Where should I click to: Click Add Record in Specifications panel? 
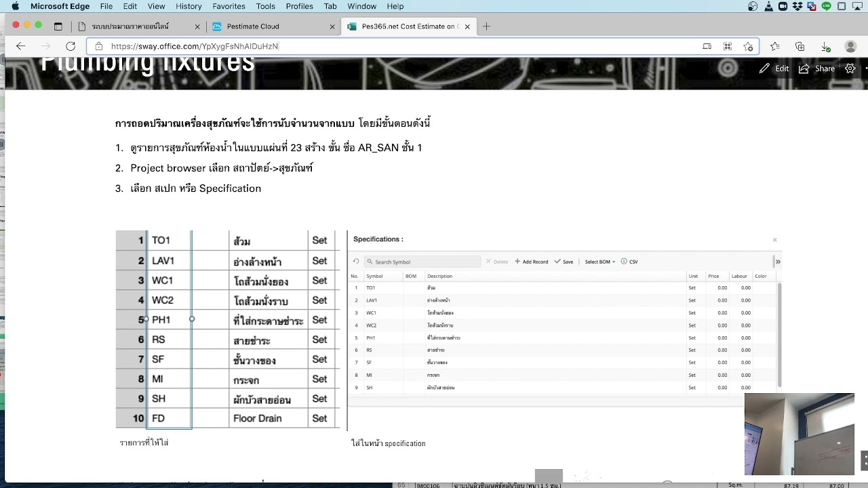[531, 262]
